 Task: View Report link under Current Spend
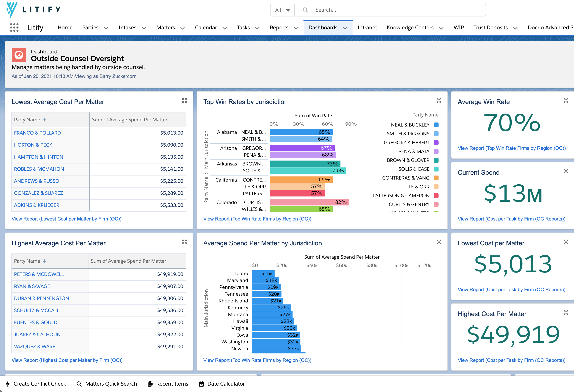(x=511, y=219)
